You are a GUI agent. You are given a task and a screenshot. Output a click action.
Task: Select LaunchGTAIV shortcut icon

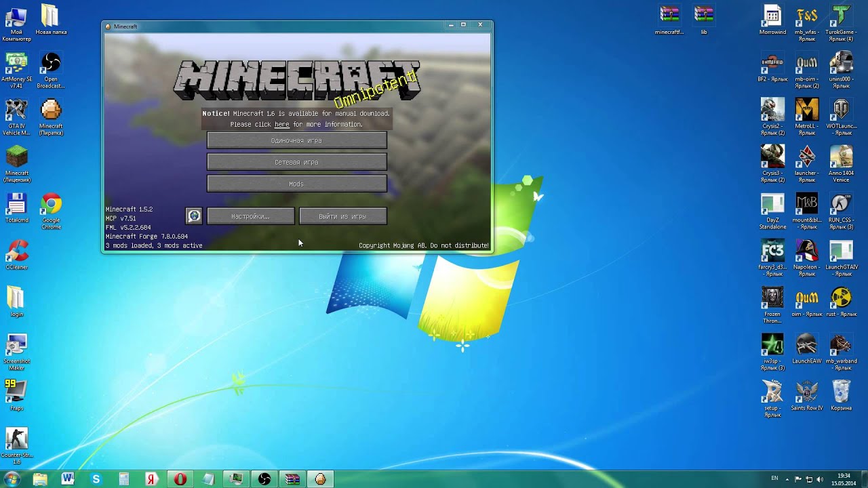point(841,258)
